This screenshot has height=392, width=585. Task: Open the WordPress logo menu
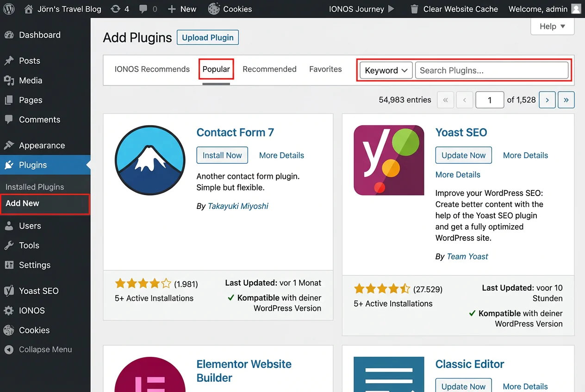click(x=9, y=9)
